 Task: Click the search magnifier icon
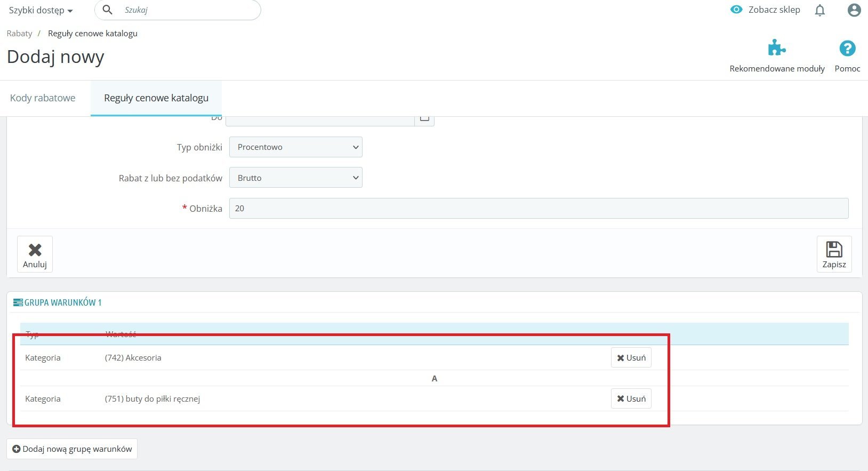pos(107,10)
